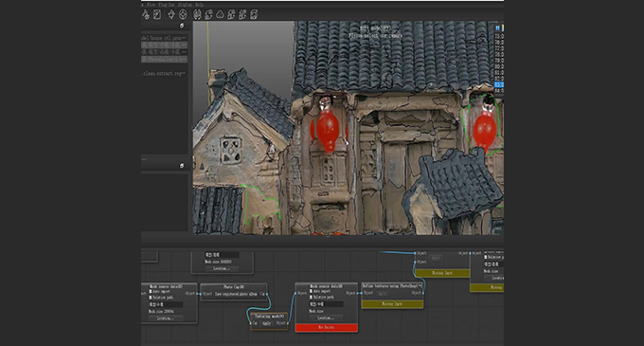
Task: Open the Display menu
Action: tap(185, 5)
